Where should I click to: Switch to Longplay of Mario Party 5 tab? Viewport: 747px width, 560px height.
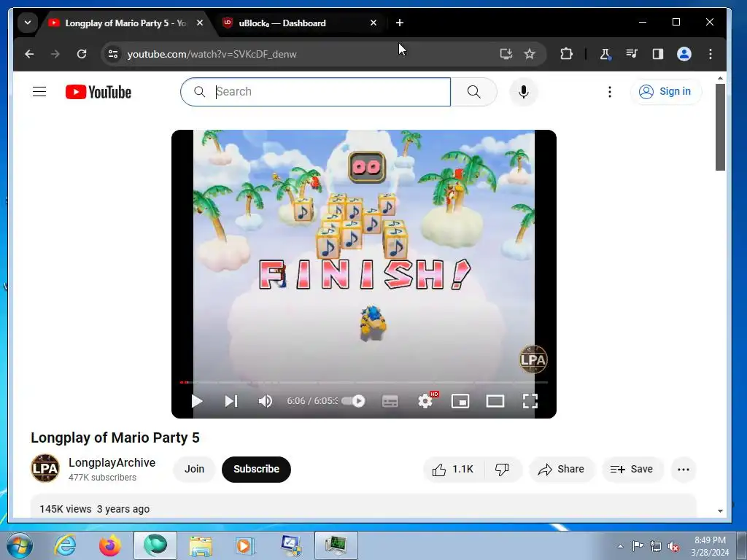(125, 23)
